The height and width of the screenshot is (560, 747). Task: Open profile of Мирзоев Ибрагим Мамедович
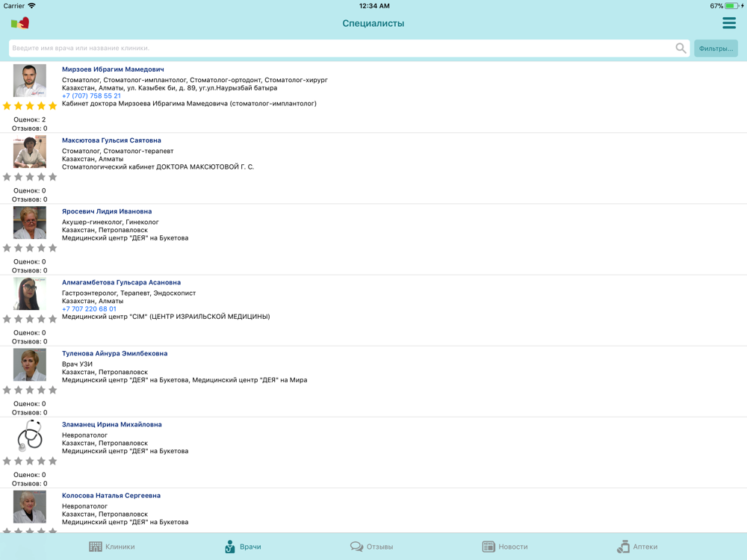point(113,69)
